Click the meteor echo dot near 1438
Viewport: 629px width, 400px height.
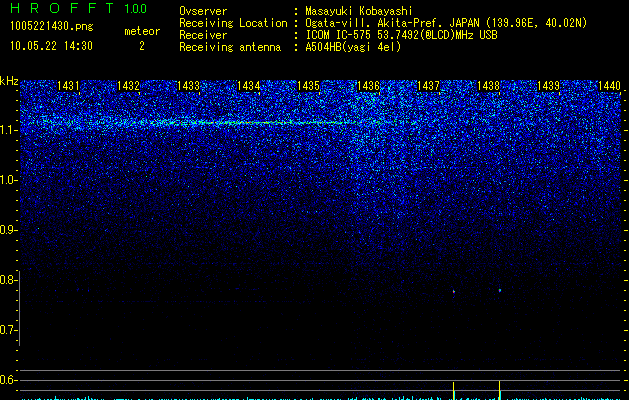[500, 290]
